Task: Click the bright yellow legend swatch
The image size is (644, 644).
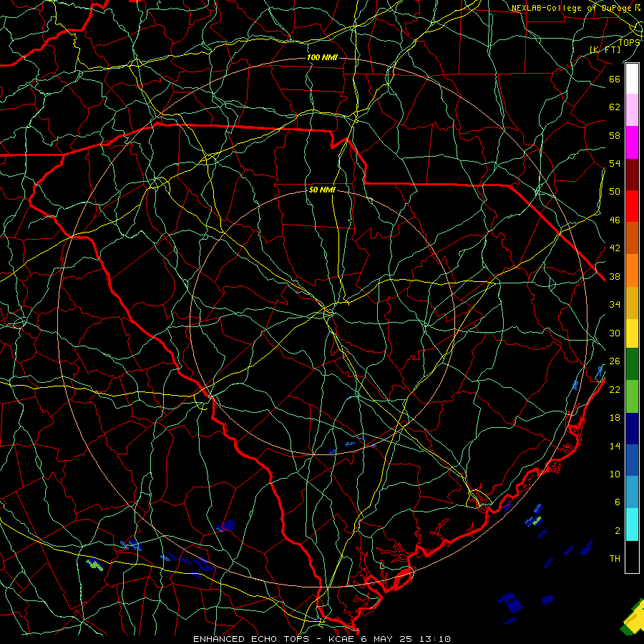Action: pyautogui.click(x=632, y=333)
